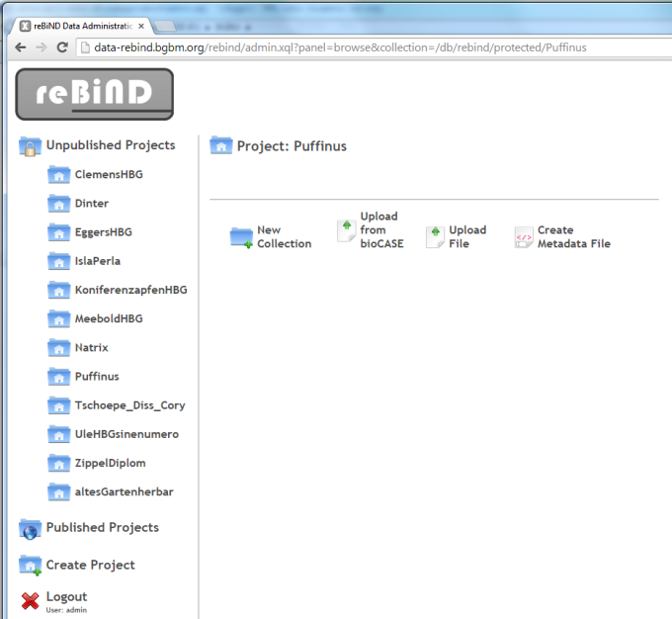The image size is (672, 619).
Task: Click the ZippelDiplom folder icon
Action: coord(58,463)
